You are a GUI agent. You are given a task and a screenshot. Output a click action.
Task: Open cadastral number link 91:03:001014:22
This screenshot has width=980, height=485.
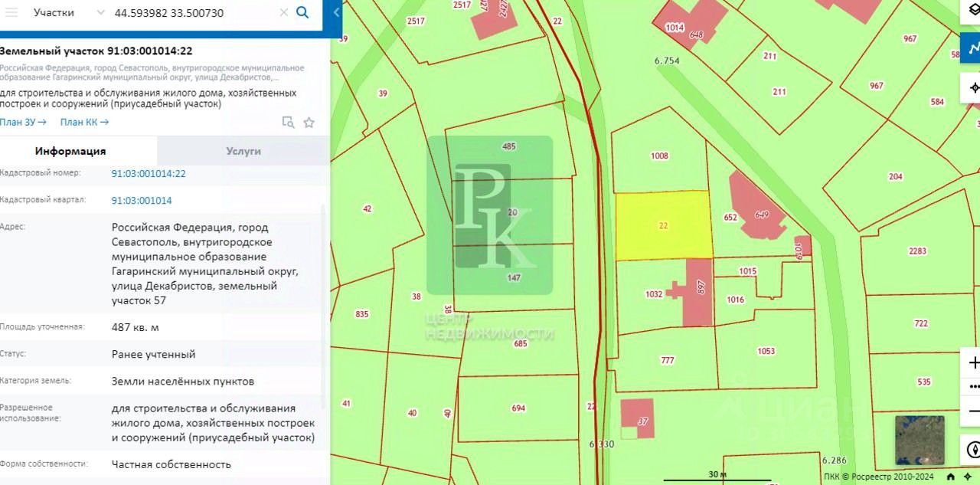click(x=149, y=174)
